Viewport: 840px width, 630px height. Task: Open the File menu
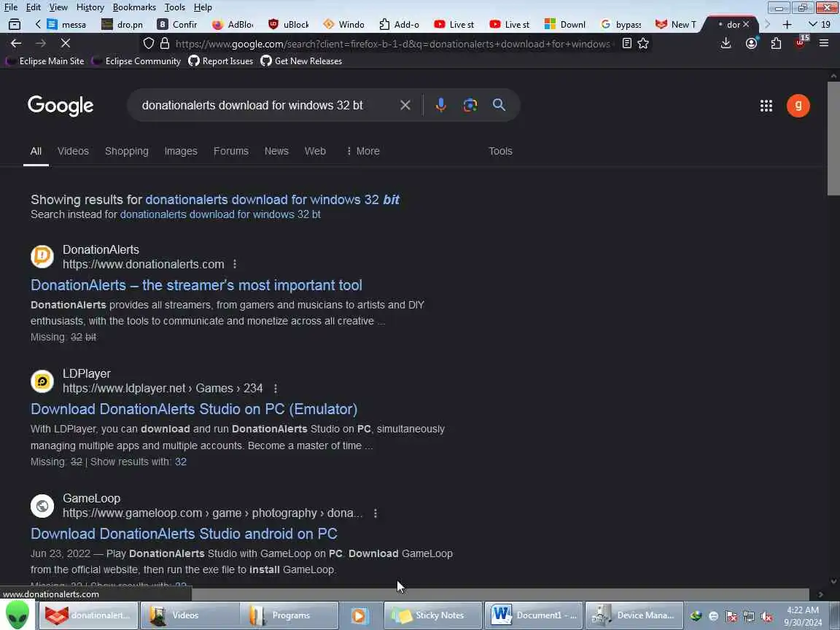11,7
